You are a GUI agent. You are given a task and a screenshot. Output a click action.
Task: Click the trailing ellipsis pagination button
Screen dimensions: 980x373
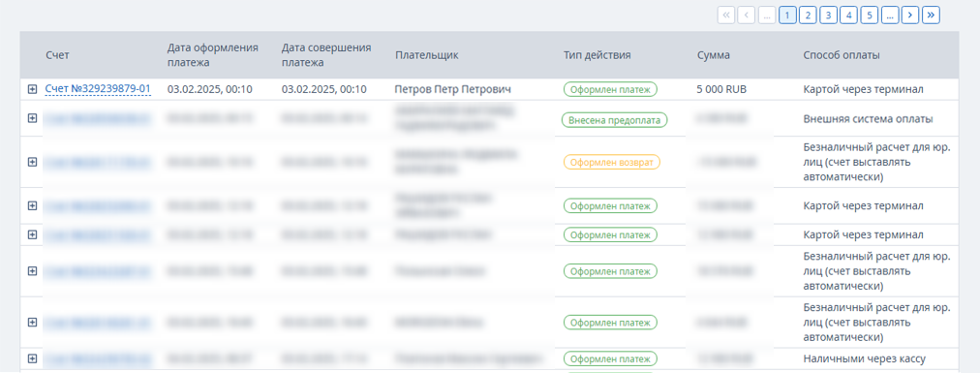889,15
